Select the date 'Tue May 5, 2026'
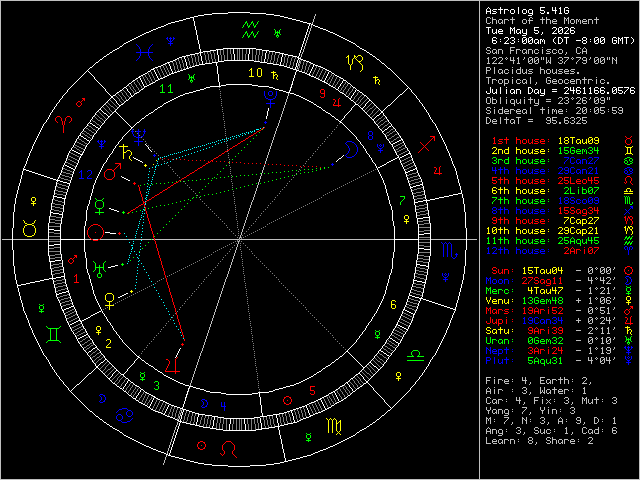640x480 pixels. [x=530, y=31]
